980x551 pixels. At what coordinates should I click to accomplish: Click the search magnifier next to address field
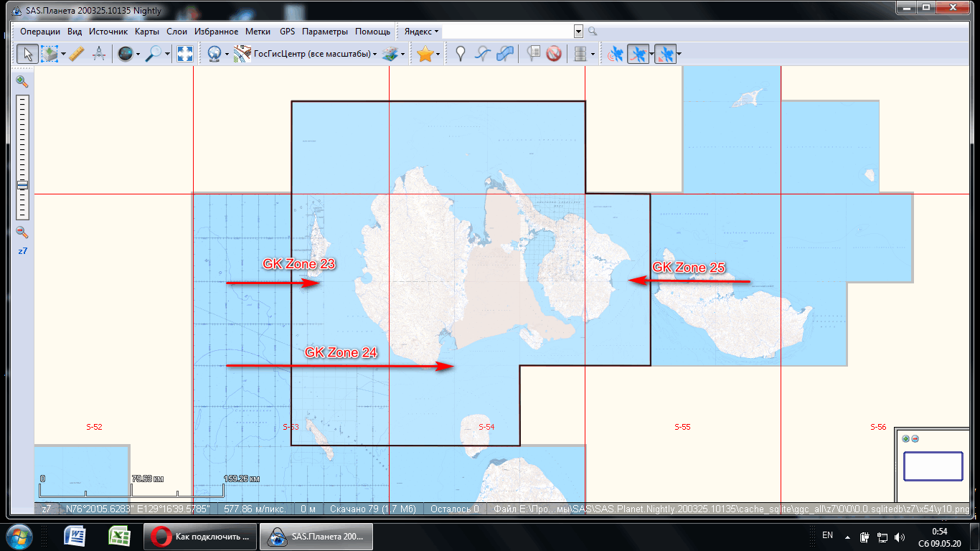593,32
